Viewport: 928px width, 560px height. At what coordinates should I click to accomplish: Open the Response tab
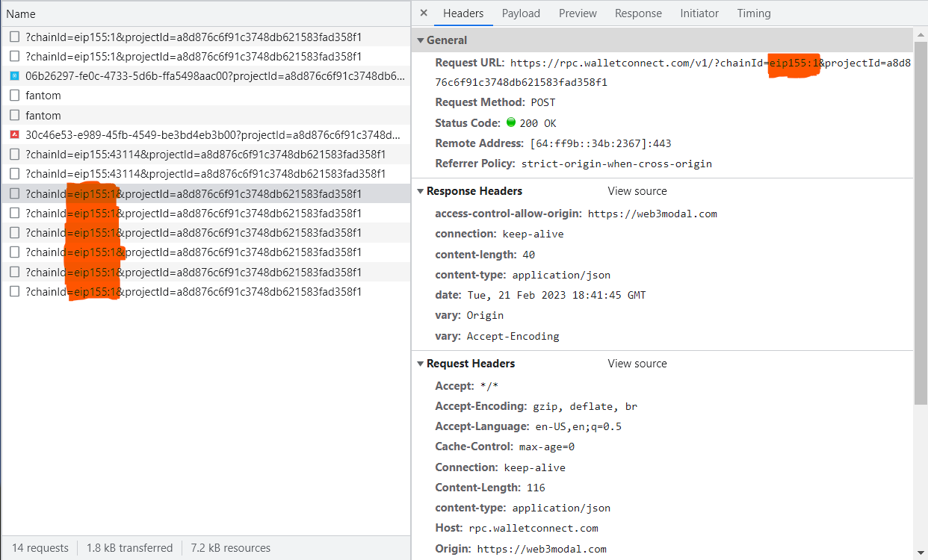[x=638, y=13]
